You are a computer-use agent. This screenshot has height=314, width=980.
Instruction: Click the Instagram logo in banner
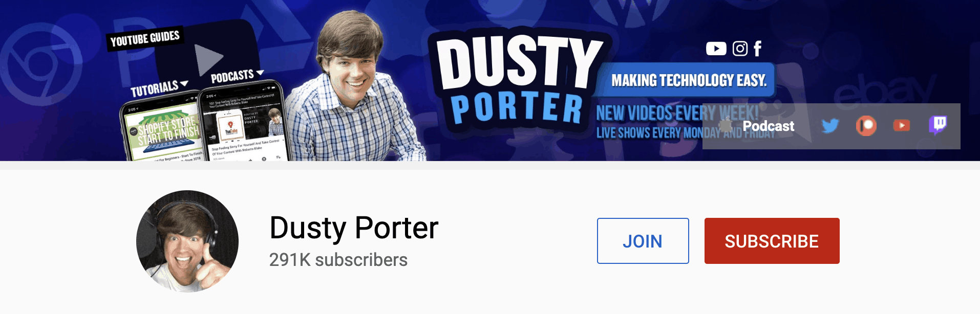click(740, 49)
